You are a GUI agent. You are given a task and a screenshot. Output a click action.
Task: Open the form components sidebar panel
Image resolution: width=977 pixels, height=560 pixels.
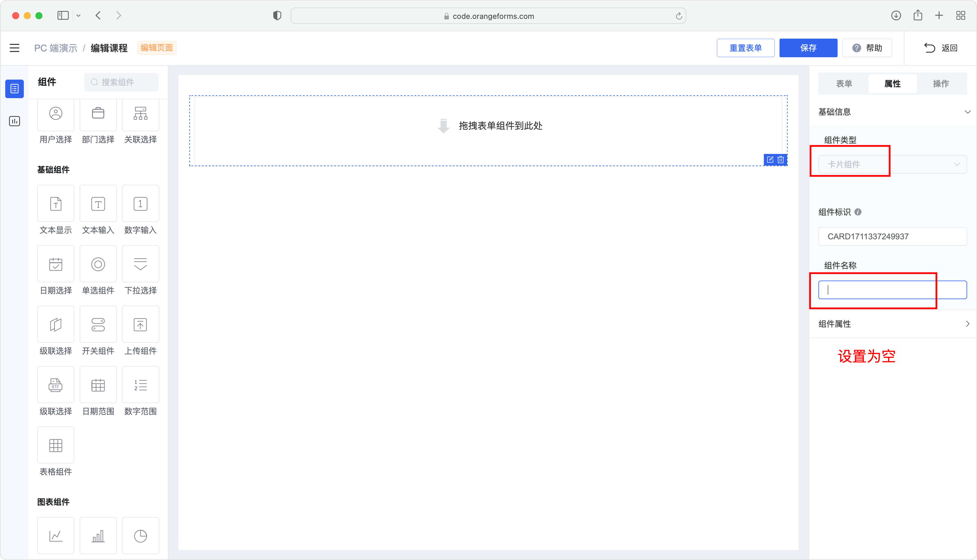pos(15,89)
